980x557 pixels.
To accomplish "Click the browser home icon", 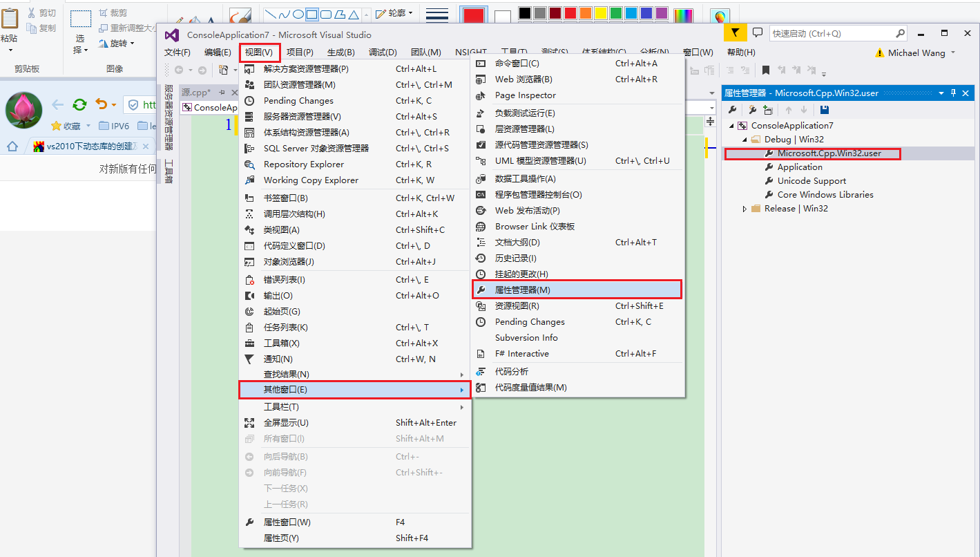I will click(x=12, y=146).
